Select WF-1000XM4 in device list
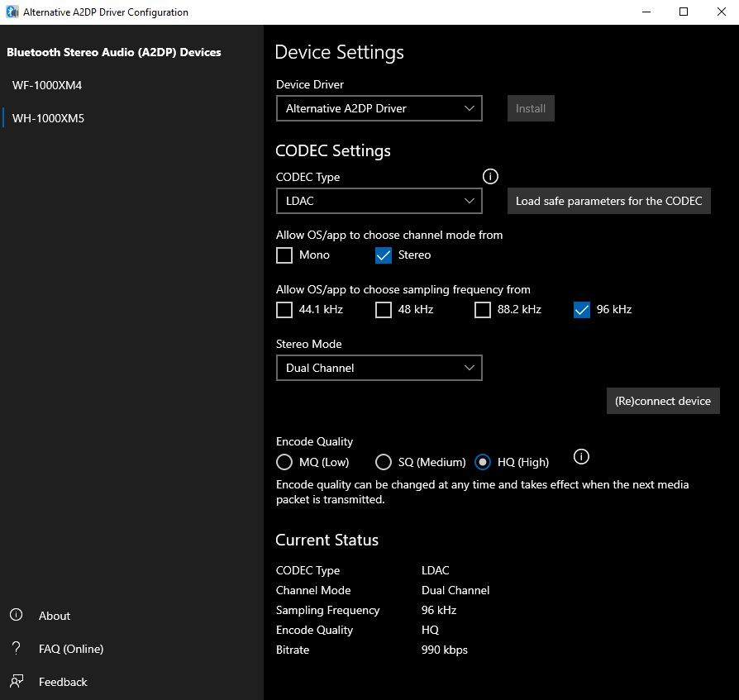739x700 pixels. [47, 85]
